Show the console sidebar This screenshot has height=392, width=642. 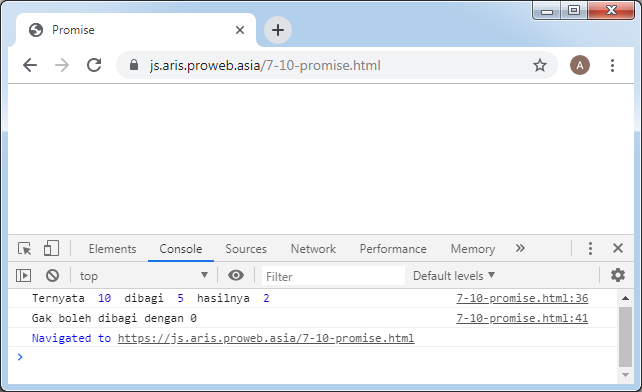[x=23, y=275]
